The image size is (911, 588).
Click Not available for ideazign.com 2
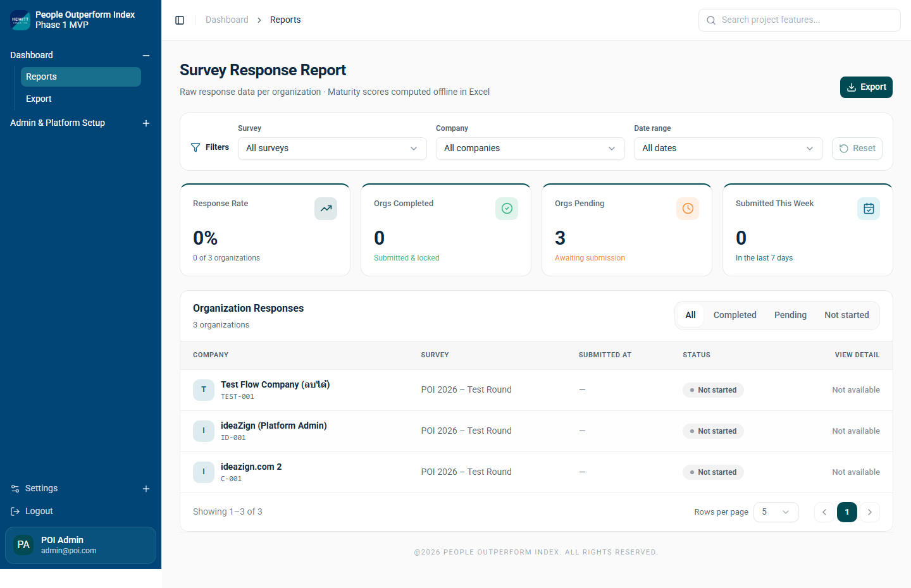[856, 472]
